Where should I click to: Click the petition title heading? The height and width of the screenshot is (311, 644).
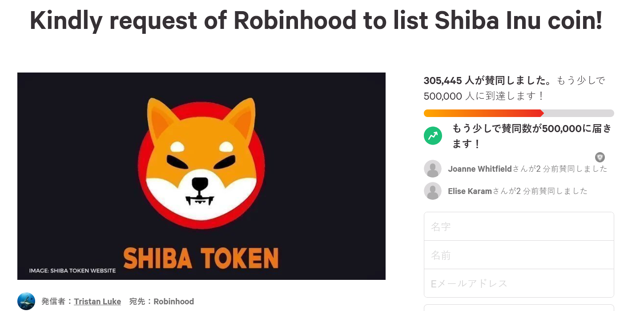click(x=316, y=20)
